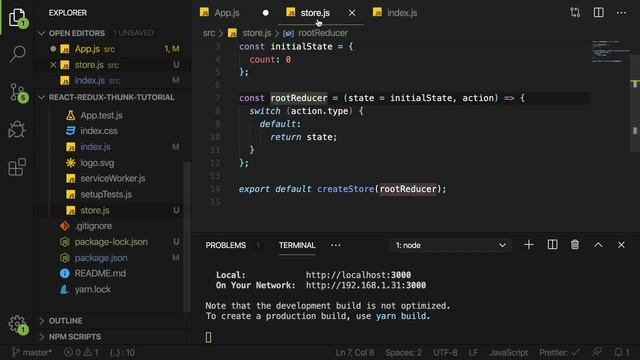Open setupTests.js in file tree
The image size is (640, 360).
106,194
